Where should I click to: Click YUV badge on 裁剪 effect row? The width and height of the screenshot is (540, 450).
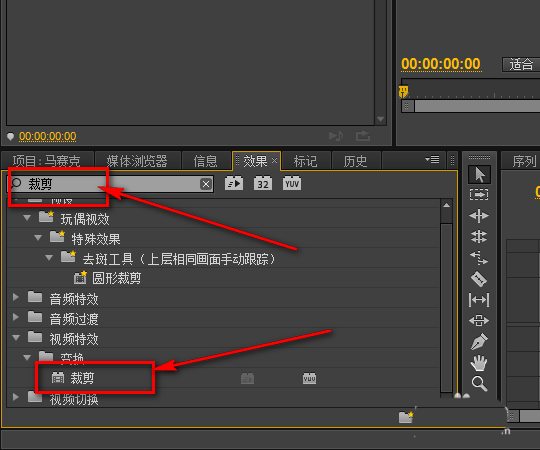310,378
